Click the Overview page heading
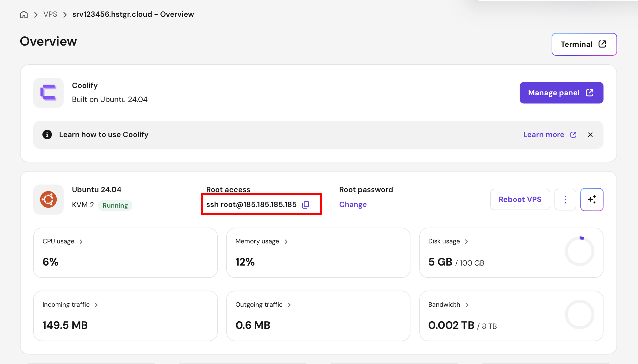Screen dimensions: 638x364 coord(48,41)
